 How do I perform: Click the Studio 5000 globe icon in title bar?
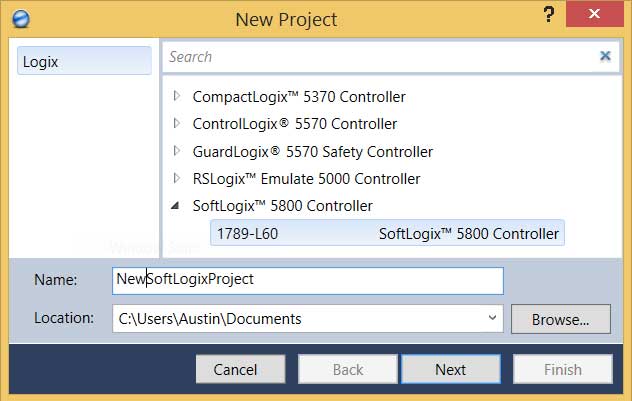pos(21,19)
